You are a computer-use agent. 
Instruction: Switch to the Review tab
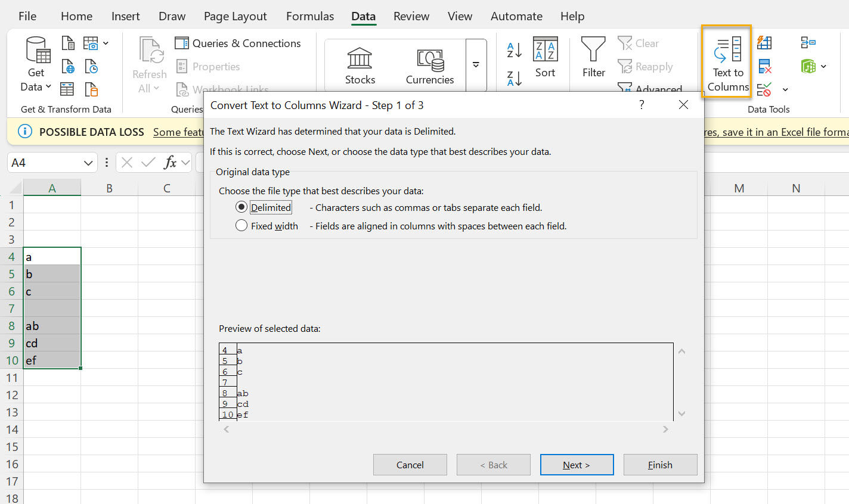411,16
